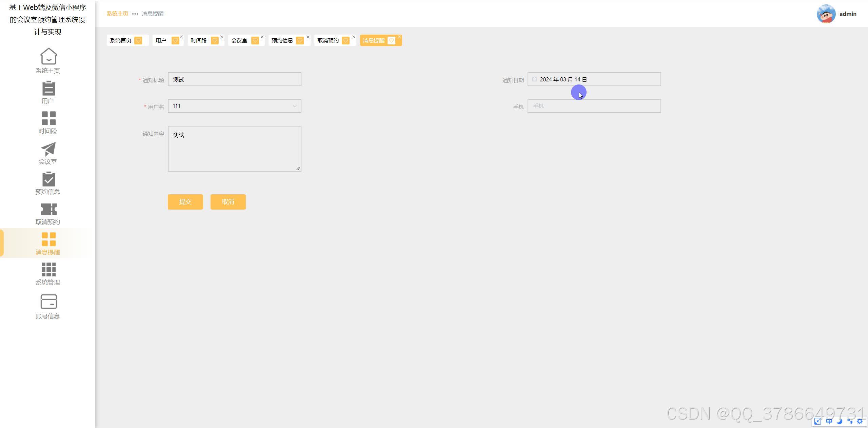Close the 消息提醒 tab
Image resolution: width=868 pixels, height=428 pixels.
click(x=399, y=37)
